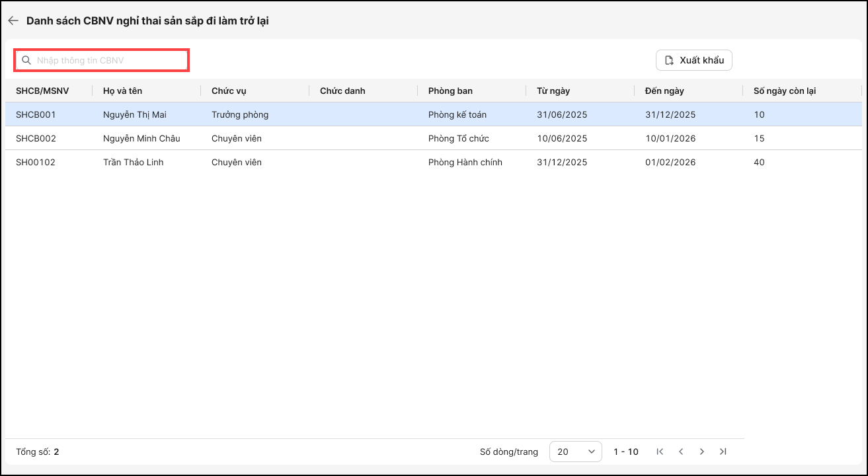
Task: Click the Từ ngày column header
Action: 553,91
